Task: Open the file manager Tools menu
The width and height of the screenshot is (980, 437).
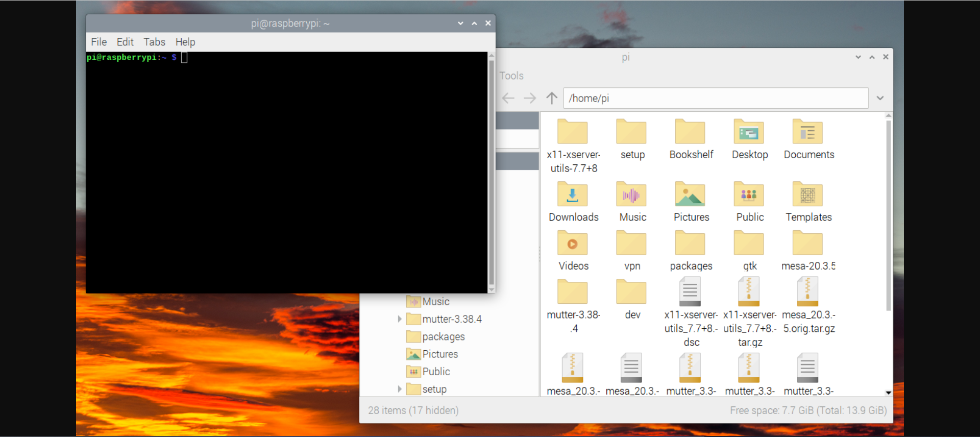Action: (x=511, y=76)
